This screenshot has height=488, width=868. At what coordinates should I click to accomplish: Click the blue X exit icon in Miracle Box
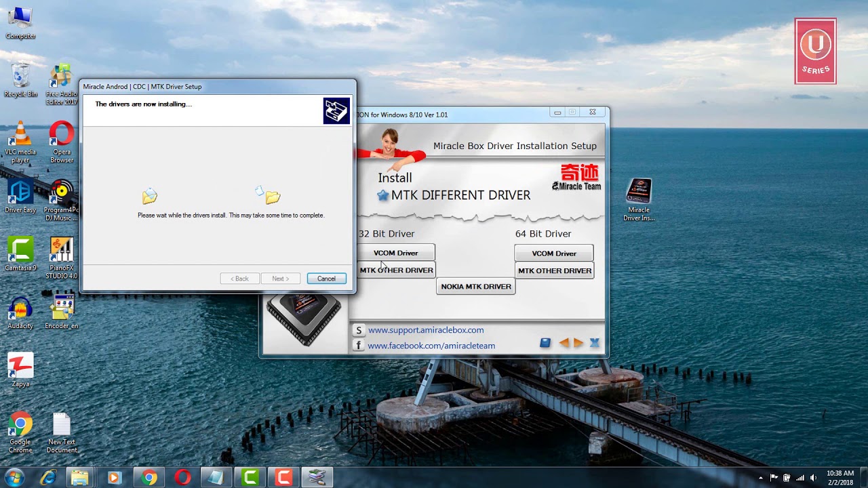595,343
